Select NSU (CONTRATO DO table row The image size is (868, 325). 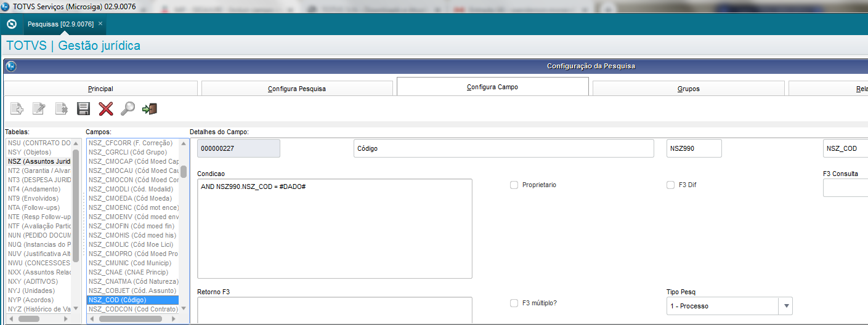pyautogui.click(x=39, y=143)
